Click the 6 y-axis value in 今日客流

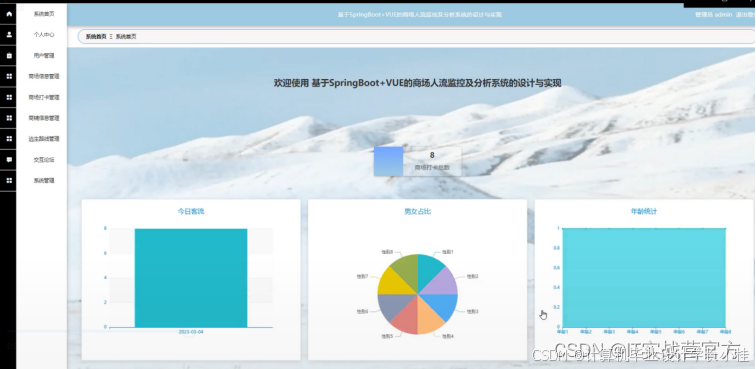(105, 253)
